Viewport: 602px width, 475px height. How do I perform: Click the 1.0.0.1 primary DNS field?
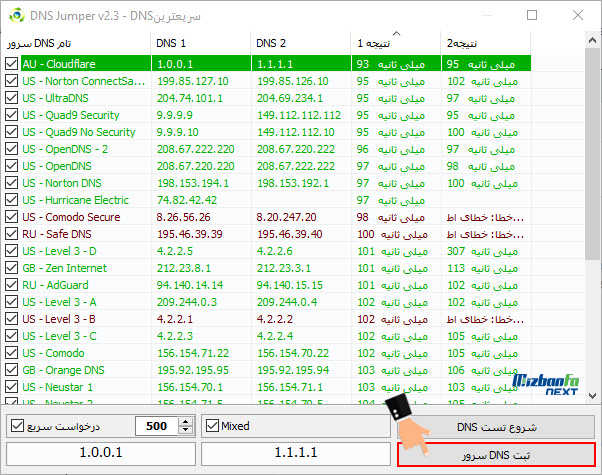101,453
